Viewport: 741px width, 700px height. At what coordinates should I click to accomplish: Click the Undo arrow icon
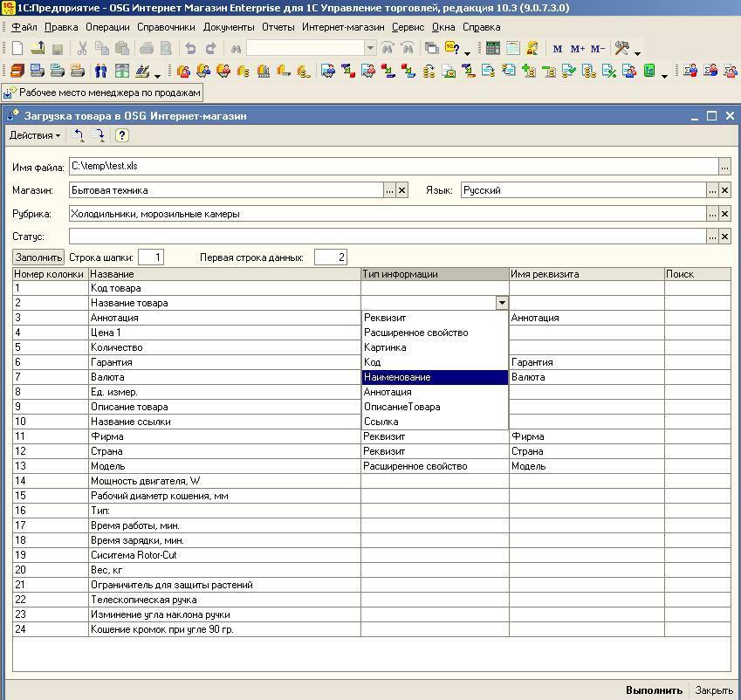(190, 49)
